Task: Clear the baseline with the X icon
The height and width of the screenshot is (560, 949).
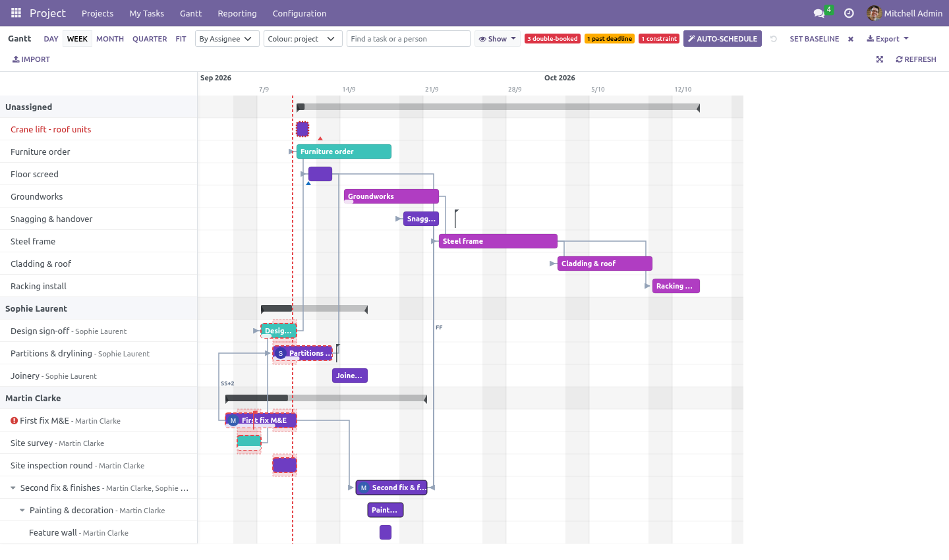Action: (851, 39)
